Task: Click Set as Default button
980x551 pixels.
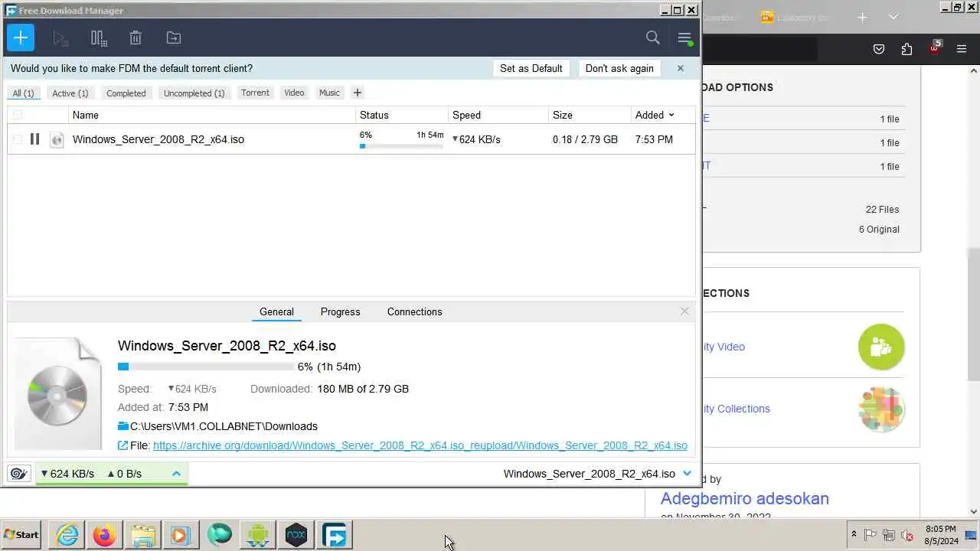Action: click(531, 68)
